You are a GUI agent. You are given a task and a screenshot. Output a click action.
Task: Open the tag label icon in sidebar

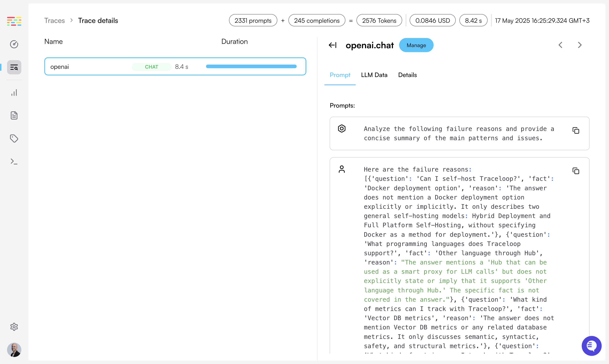(14, 138)
